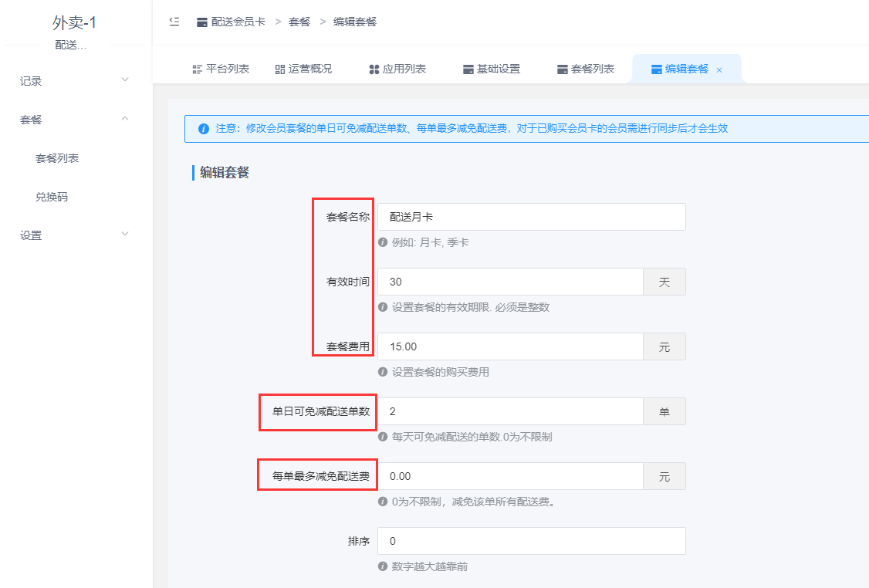Click the 外卖-1 title in sidebar
The width and height of the screenshot is (869, 588).
[74, 22]
